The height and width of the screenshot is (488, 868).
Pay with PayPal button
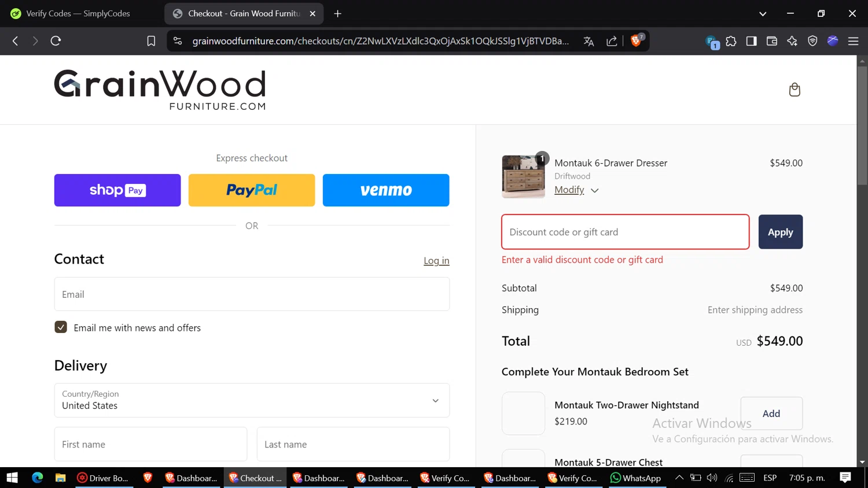252,190
